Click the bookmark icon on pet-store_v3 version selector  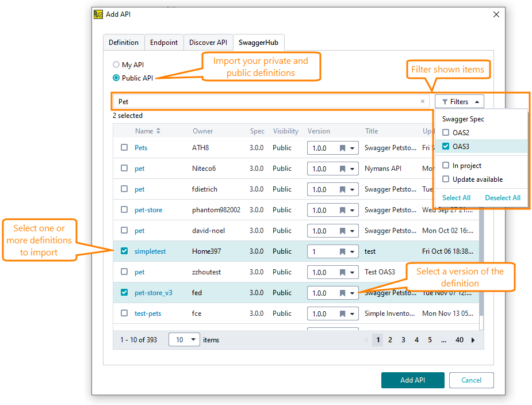pyautogui.click(x=343, y=293)
